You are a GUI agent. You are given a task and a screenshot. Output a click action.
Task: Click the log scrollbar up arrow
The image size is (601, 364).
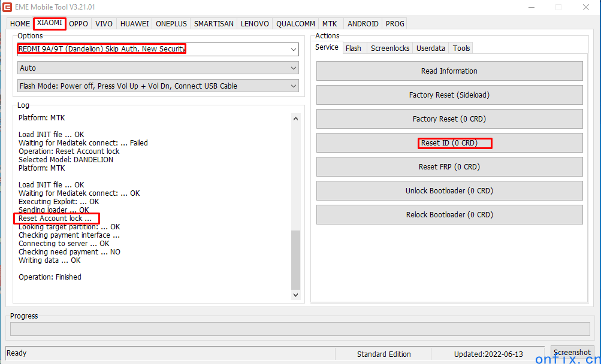click(x=295, y=119)
